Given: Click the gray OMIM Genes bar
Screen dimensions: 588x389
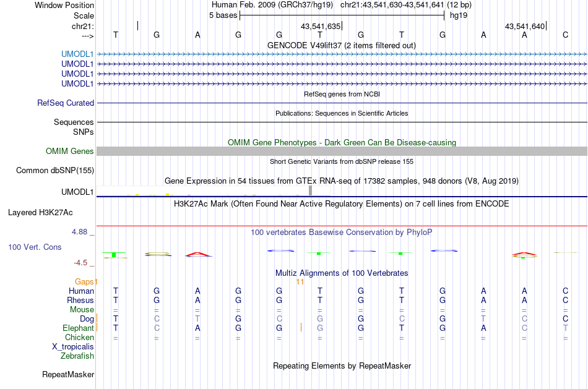Looking at the screenshot, I should (x=342, y=151).
